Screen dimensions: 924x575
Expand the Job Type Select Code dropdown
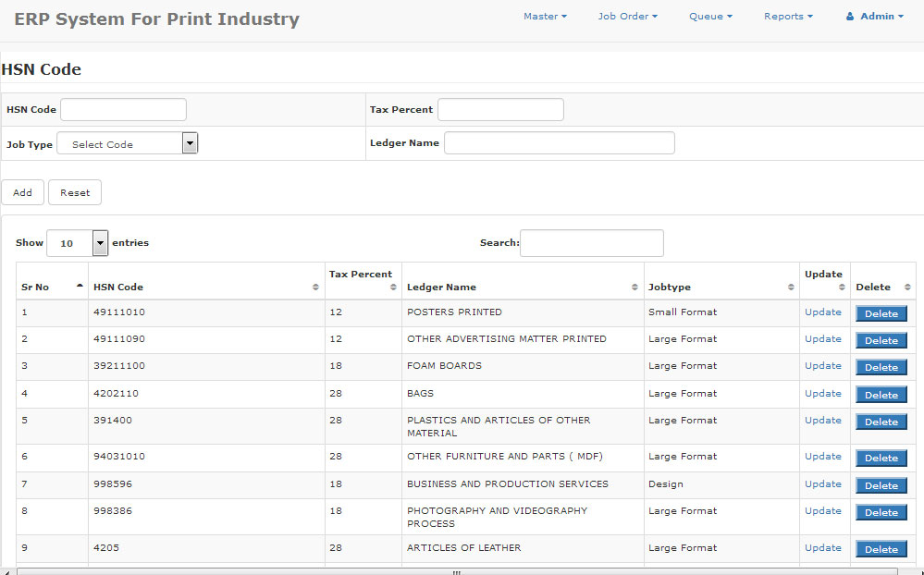128,143
